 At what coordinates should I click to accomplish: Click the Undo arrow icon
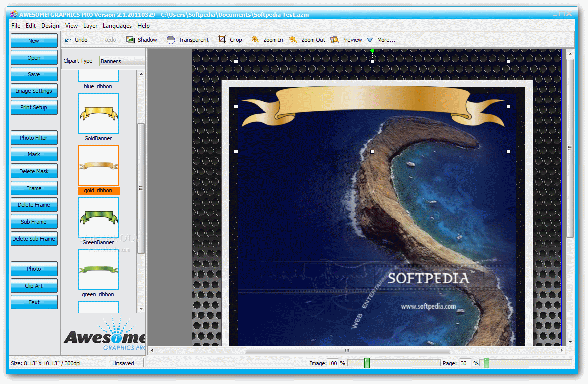pos(68,40)
